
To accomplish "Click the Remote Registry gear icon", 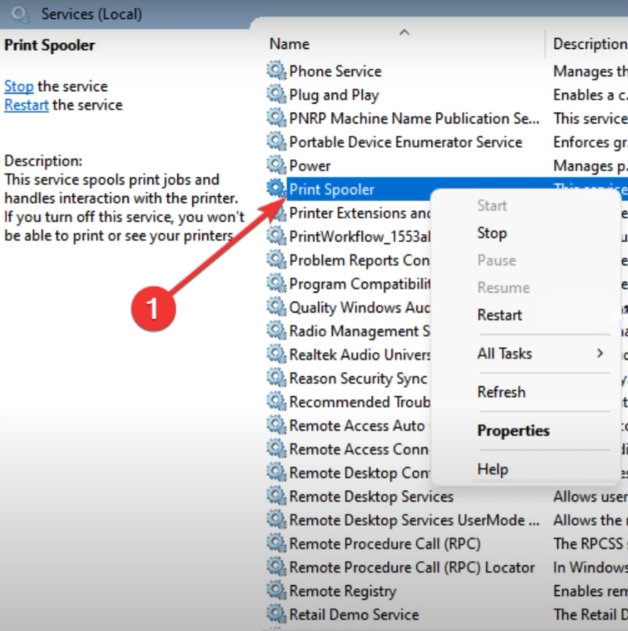I will (x=276, y=591).
